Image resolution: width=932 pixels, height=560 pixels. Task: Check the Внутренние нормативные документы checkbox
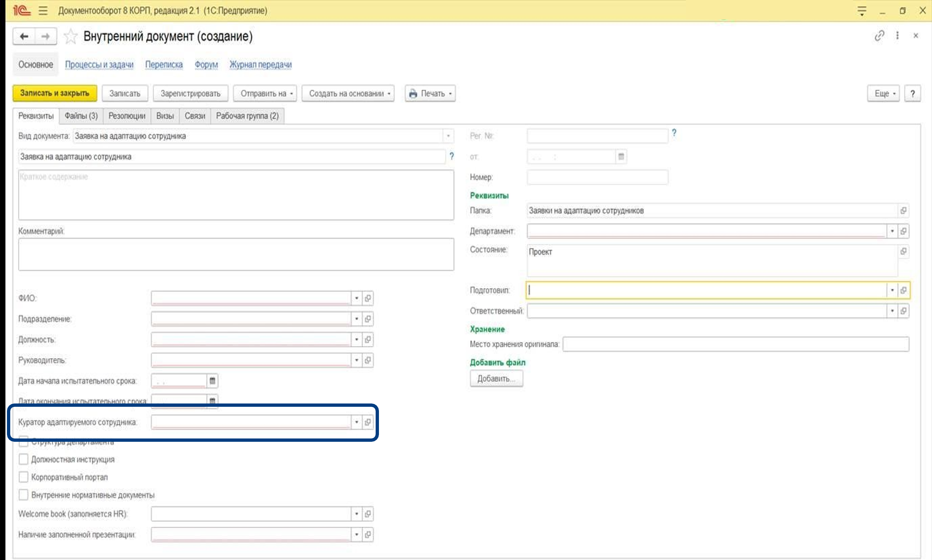[23, 495]
